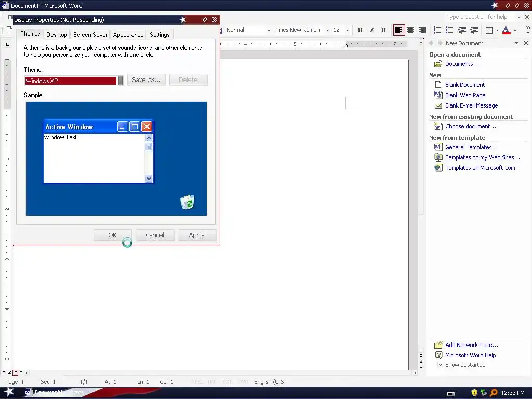
Task: Click the Word document taskbar button
Action: tap(56, 392)
